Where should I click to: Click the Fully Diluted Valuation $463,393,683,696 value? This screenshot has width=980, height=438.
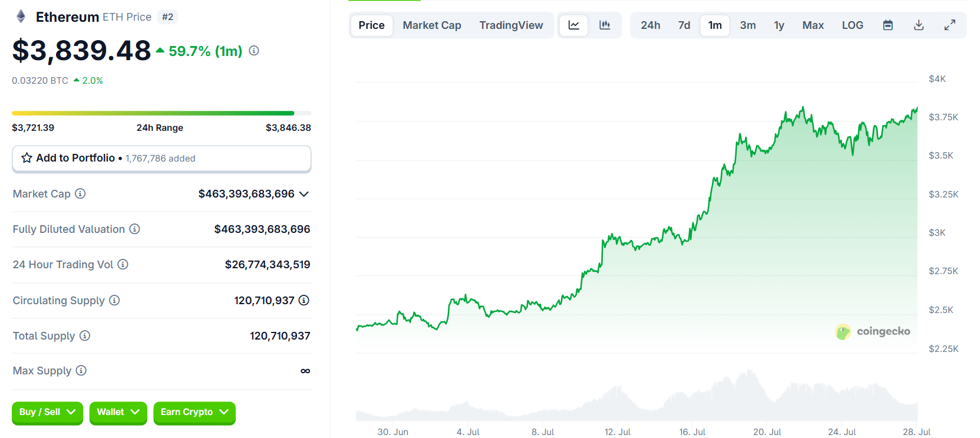[262, 229]
